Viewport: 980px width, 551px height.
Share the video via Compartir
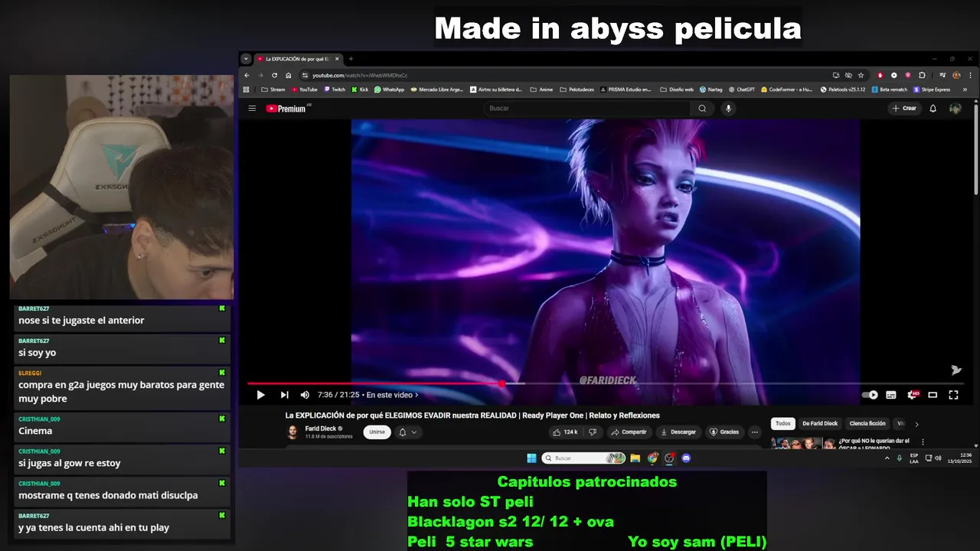click(x=629, y=432)
